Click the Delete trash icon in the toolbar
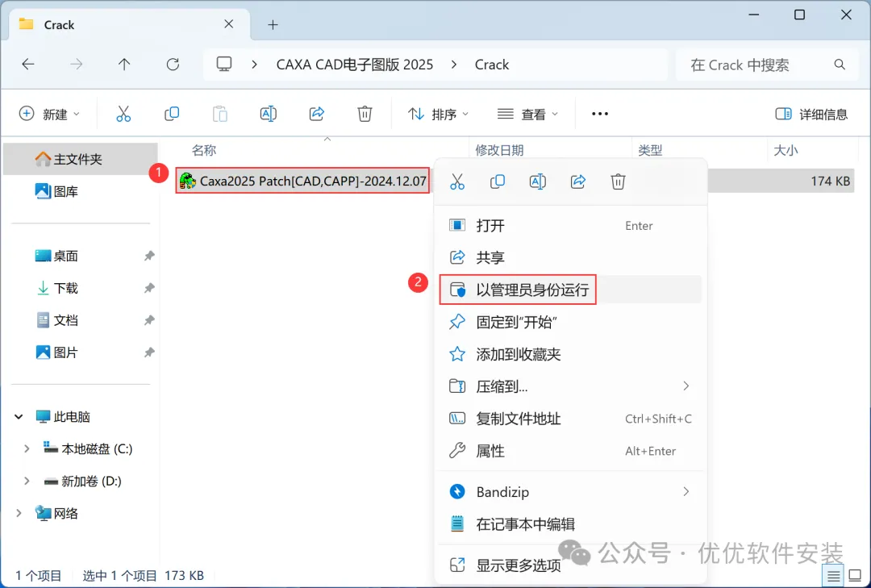 tap(365, 114)
